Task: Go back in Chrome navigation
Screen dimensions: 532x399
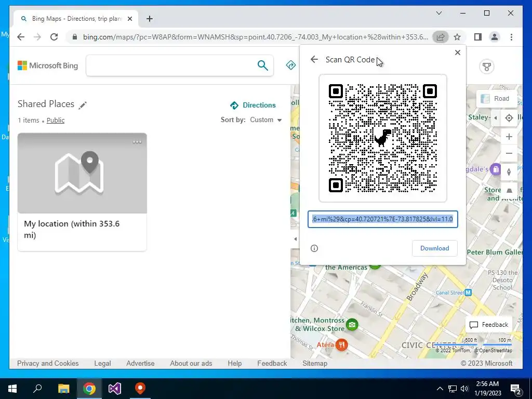Action: [x=21, y=37]
